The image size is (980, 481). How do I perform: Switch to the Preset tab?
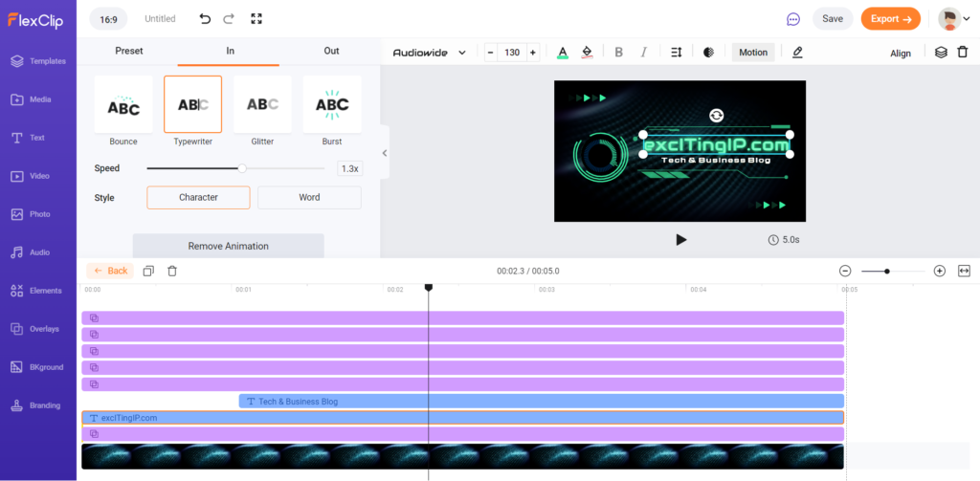[x=129, y=52]
